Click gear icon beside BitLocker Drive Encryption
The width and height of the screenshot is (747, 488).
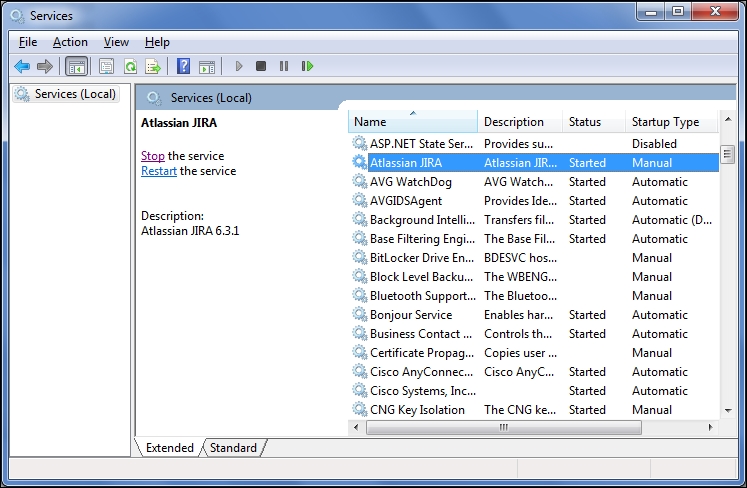(x=359, y=257)
